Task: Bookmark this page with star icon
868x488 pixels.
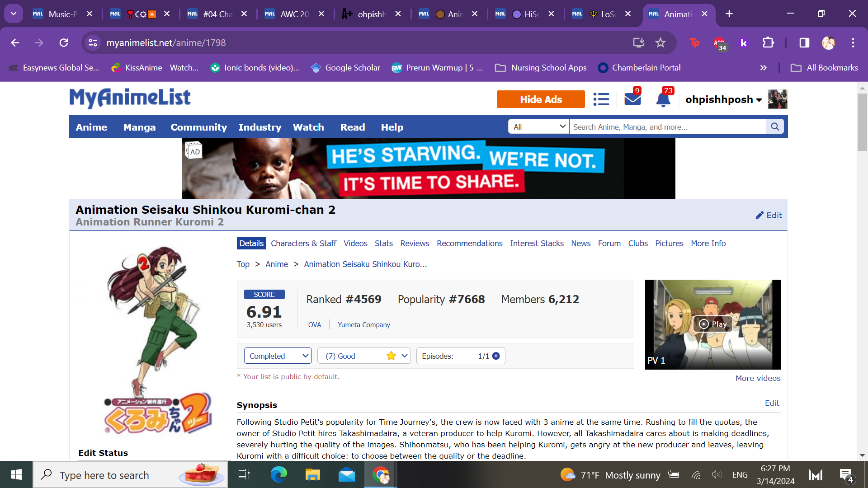Action: 660,42
